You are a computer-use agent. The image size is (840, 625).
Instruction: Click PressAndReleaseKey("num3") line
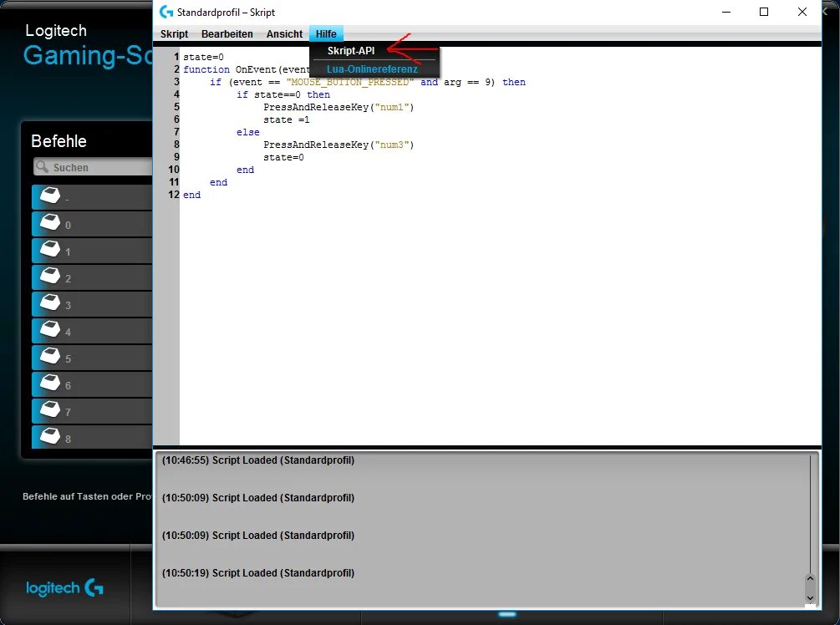pos(339,145)
